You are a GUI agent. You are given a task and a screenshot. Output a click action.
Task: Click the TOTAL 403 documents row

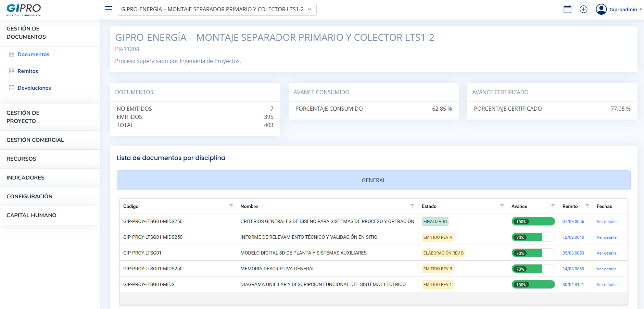pos(195,125)
